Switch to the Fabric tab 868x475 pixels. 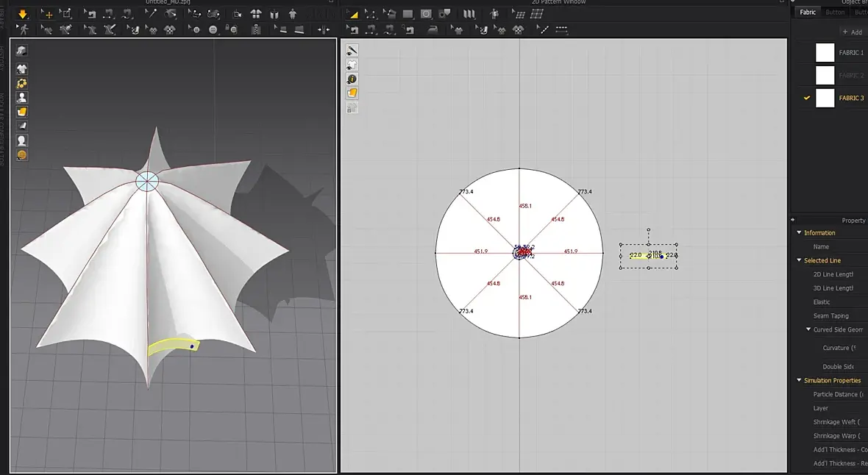click(x=808, y=12)
